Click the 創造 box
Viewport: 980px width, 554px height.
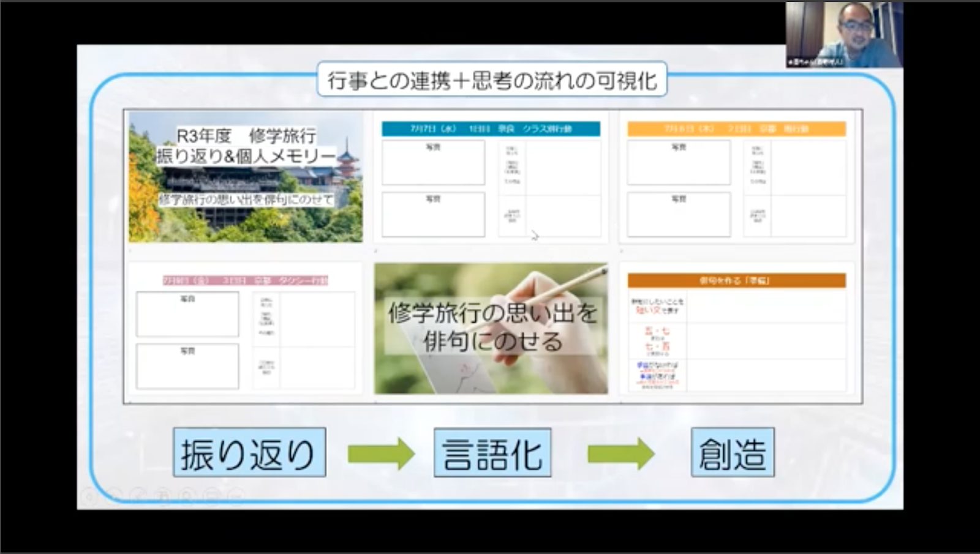733,452
